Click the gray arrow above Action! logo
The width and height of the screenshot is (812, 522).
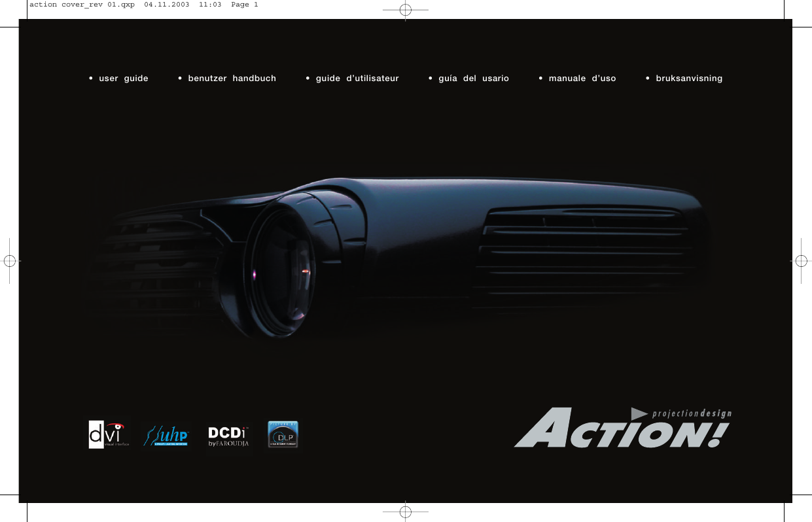pos(639,413)
